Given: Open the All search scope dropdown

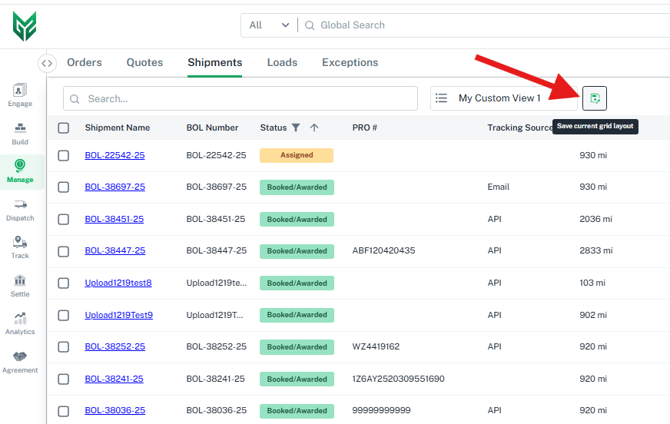Looking at the screenshot, I should coord(269,25).
